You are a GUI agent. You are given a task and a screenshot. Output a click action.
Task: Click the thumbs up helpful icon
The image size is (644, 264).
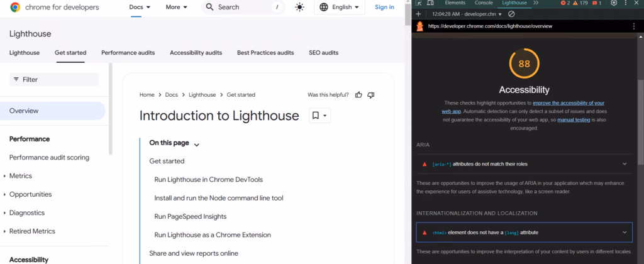(358, 95)
